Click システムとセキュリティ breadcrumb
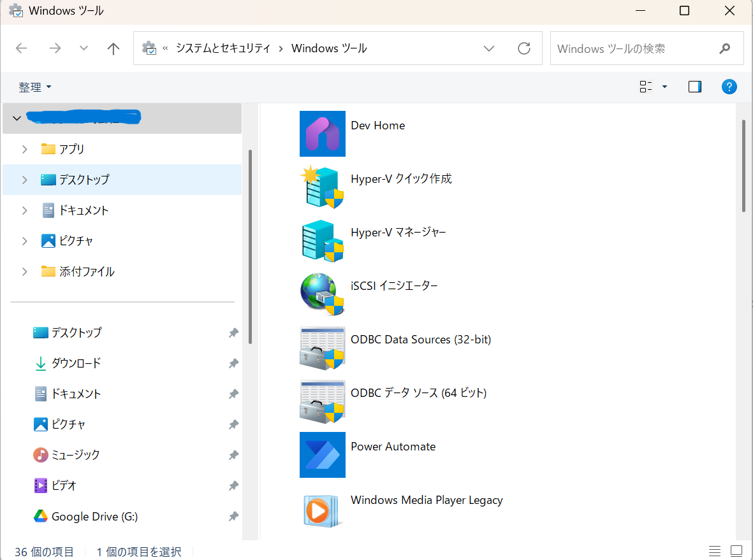The image size is (753, 560). click(x=223, y=48)
